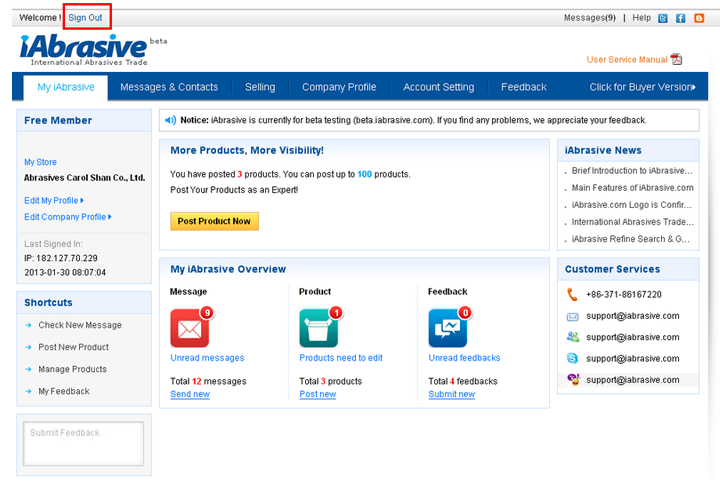Click Products need to edit link
The image size is (720, 494).
click(341, 358)
